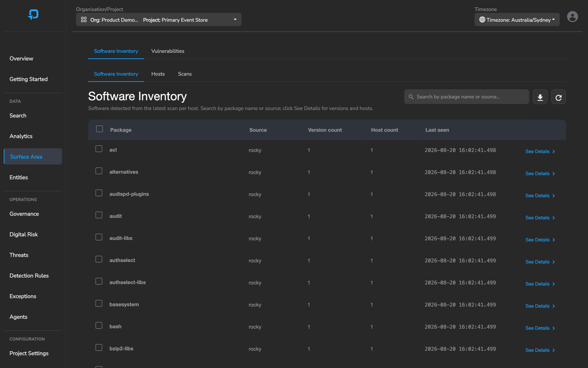Click the chevron next to bash See Details

click(553, 328)
